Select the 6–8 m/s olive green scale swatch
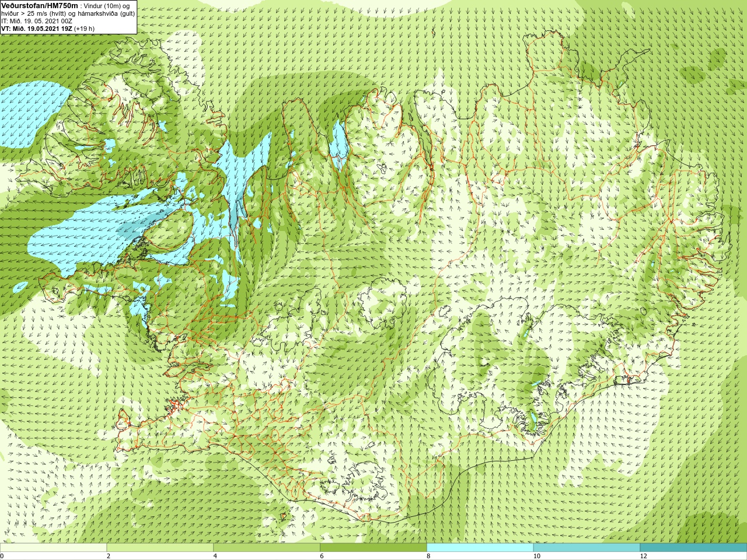 [373, 548]
